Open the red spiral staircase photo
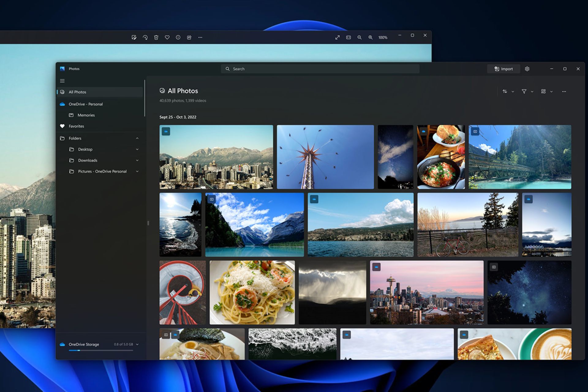This screenshot has width=588, height=392. click(183, 292)
